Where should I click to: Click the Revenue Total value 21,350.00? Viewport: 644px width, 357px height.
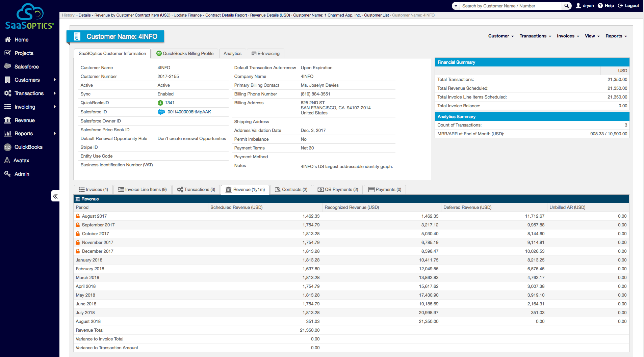(x=310, y=330)
